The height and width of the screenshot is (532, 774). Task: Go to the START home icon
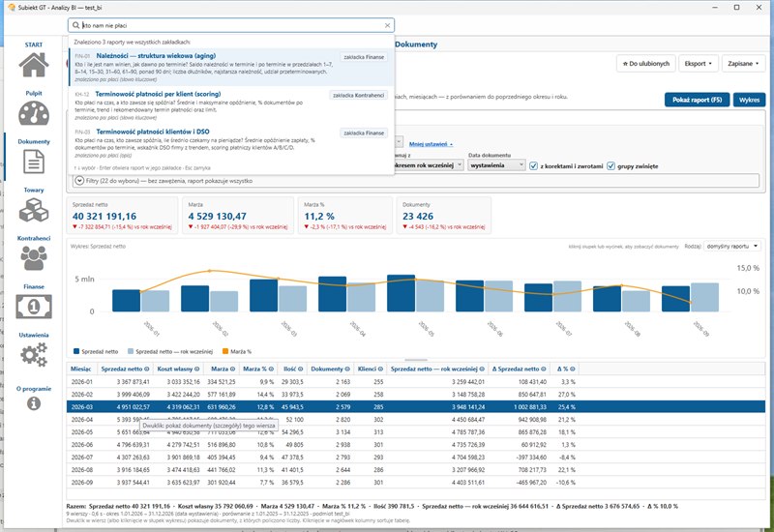click(34, 65)
